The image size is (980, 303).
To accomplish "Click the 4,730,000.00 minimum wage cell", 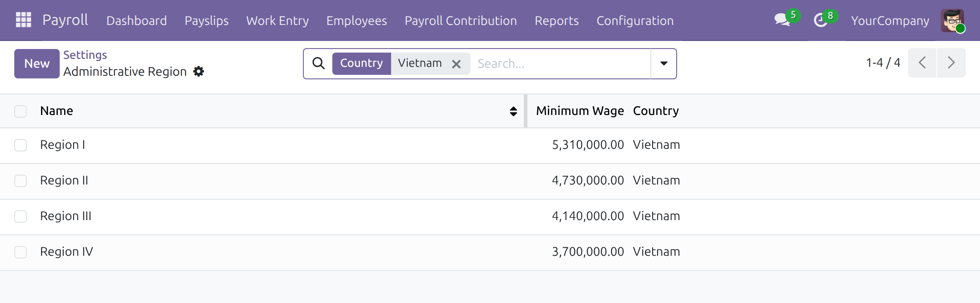I will 588,180.
